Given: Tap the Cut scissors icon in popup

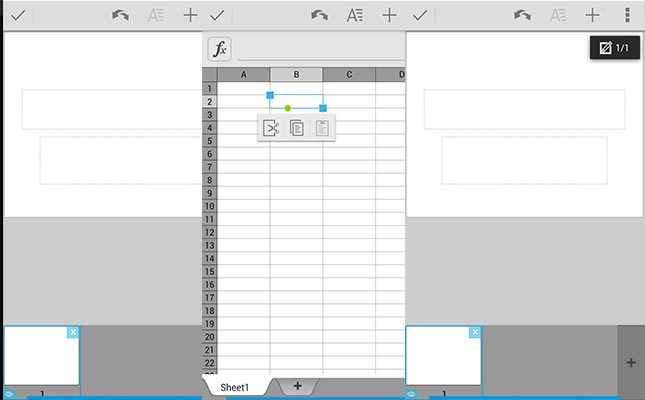Looking at the screenshot, I should (270, 128).
